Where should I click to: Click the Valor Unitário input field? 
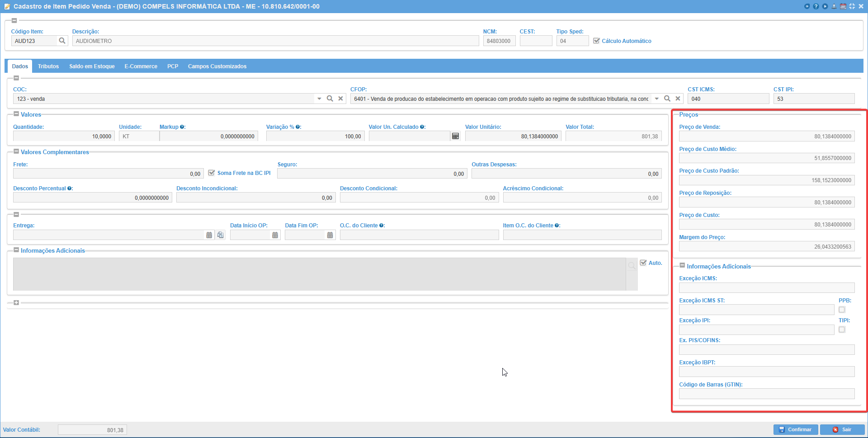click(x=513, y=136)
